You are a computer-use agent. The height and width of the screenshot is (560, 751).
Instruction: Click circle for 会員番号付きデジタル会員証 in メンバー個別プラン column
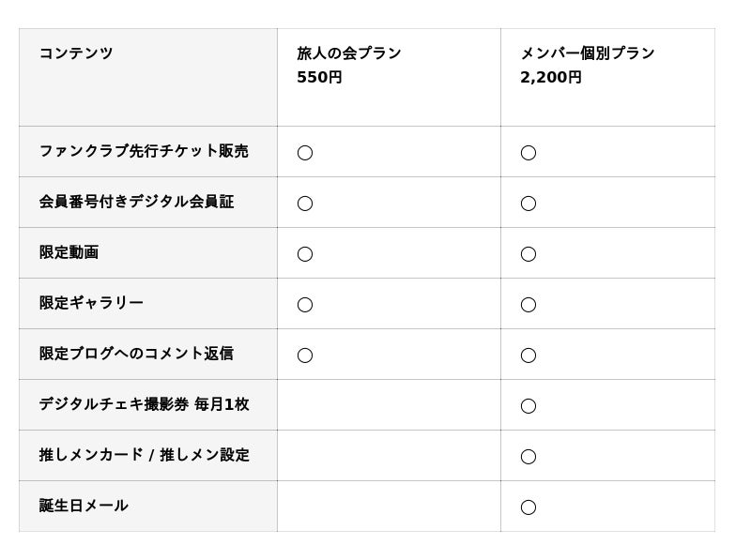tap(529, 203)
